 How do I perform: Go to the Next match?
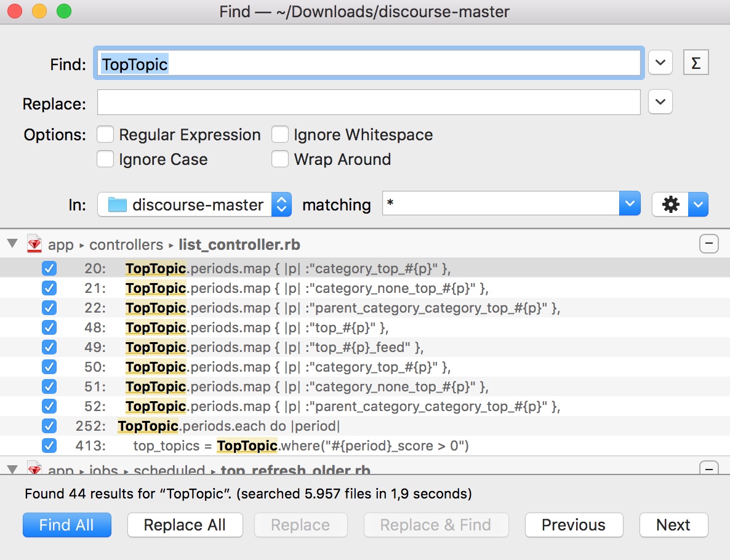point(673,525)
